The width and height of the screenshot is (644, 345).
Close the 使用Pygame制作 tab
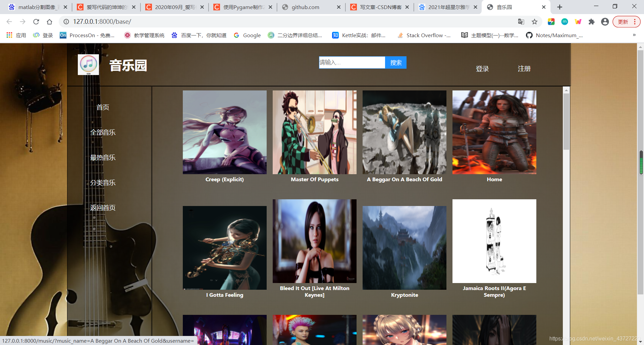tap(270, 7)
